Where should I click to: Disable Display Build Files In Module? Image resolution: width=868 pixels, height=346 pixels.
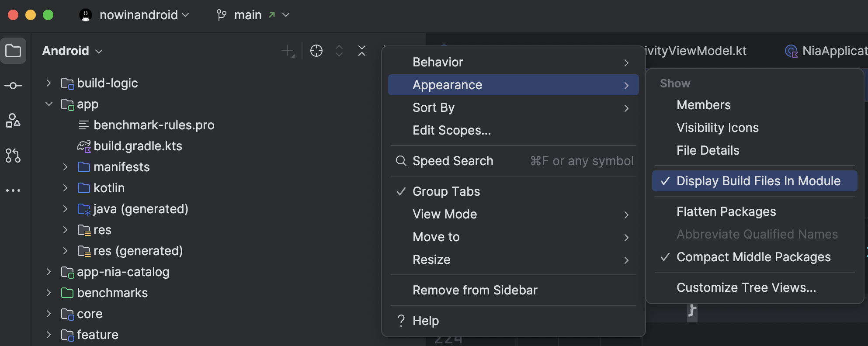point(758,181)
